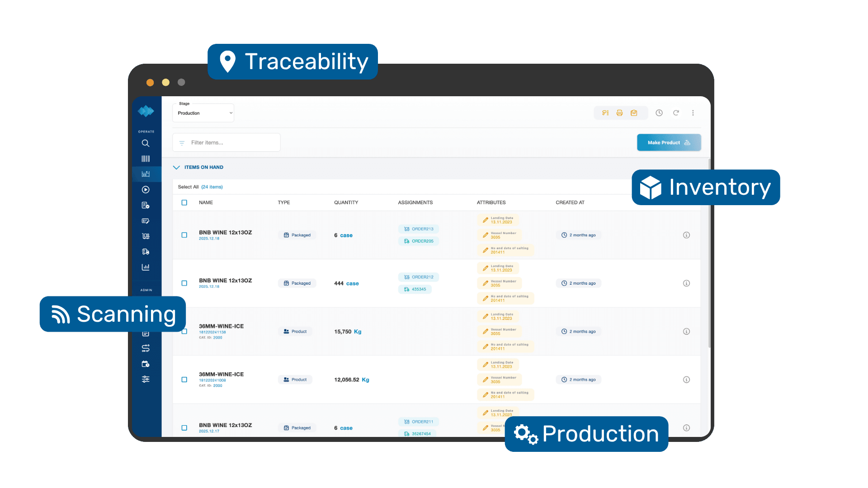
Task: Click the info icon on BNB WINE row
Action: pos(686,235)
